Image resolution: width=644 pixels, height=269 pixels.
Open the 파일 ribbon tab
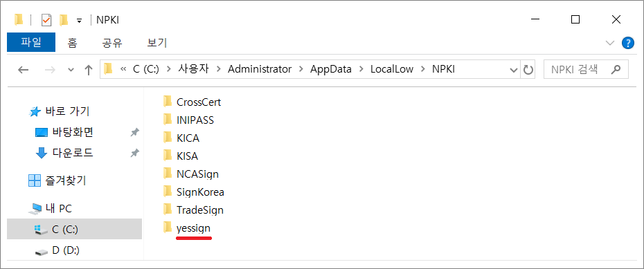coord(31,43)
